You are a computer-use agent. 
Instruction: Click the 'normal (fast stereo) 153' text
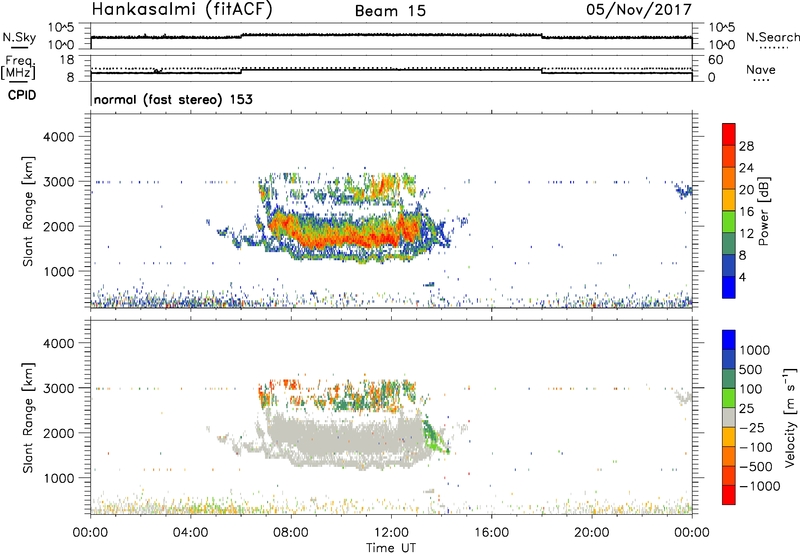pos(173,99)
